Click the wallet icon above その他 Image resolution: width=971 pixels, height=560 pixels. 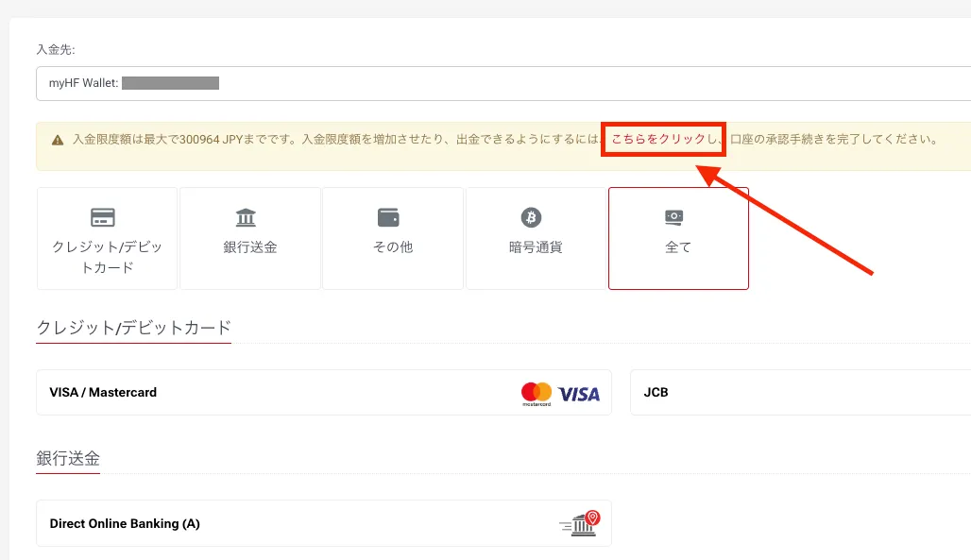click(x=388, y=217)
